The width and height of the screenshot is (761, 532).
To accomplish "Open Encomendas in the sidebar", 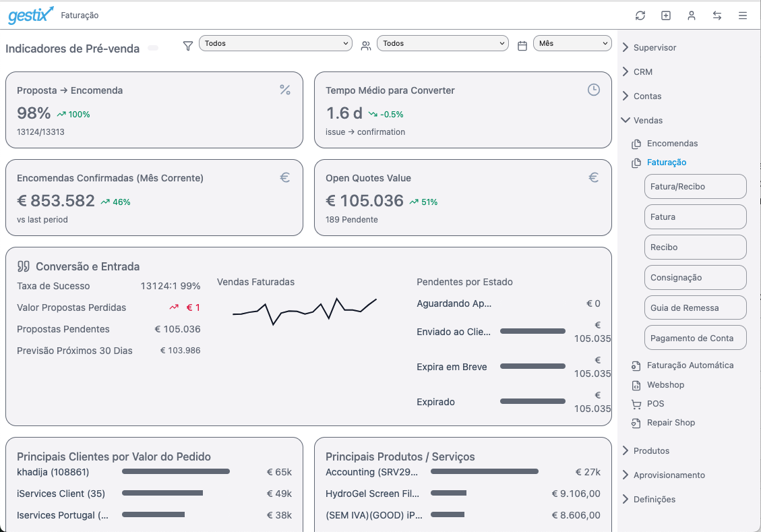I will [x=672, y=144].
